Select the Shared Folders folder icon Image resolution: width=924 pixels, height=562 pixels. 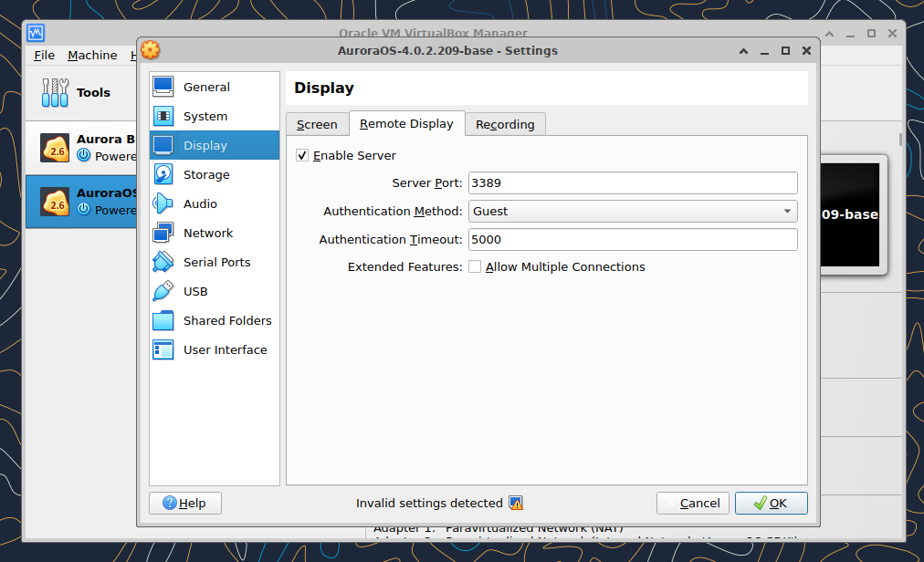tap(163, 320)
